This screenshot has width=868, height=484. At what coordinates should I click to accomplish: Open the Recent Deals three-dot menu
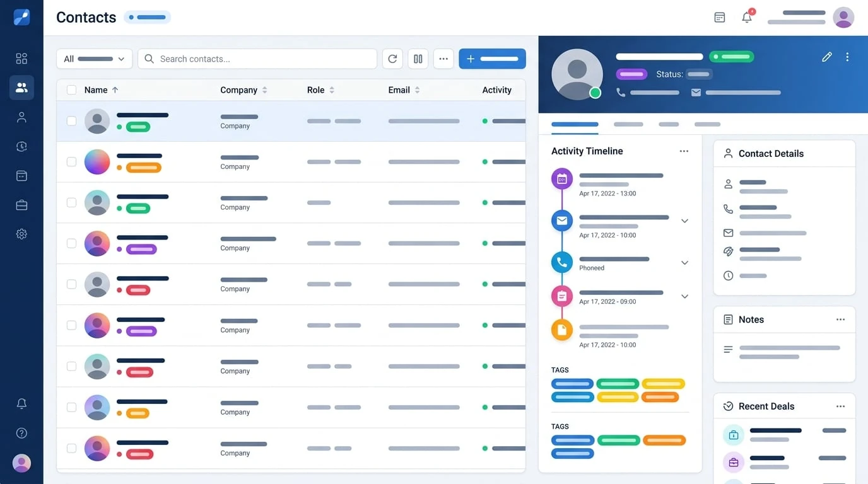tap(840, 406)
